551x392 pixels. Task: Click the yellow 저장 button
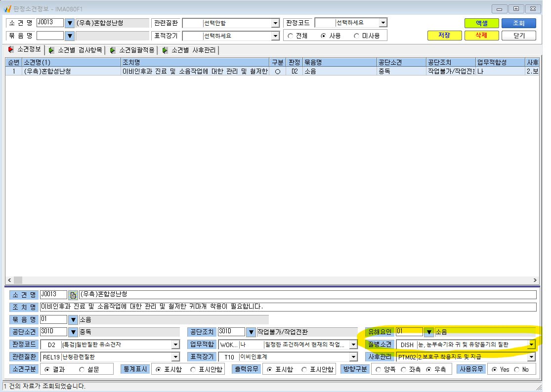(x=445, y=36)
